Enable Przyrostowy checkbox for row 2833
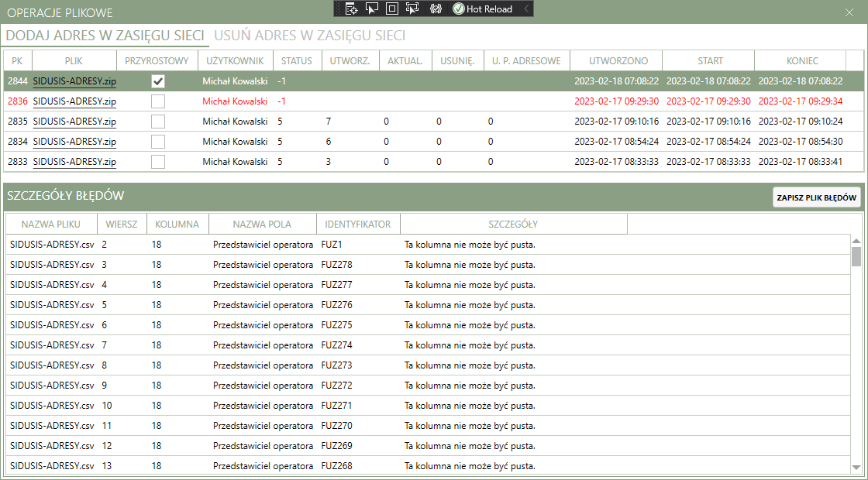 click(158, 162)
